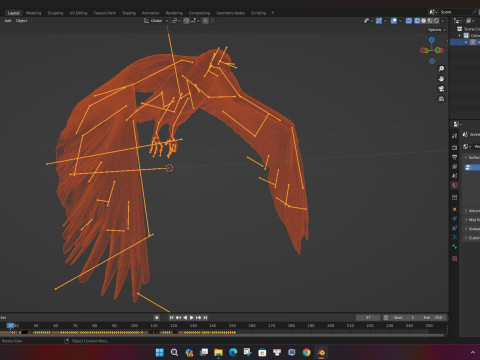Open the object visibility and selectability dropdown
Screen dimensions: 480x360
point(368,21)
